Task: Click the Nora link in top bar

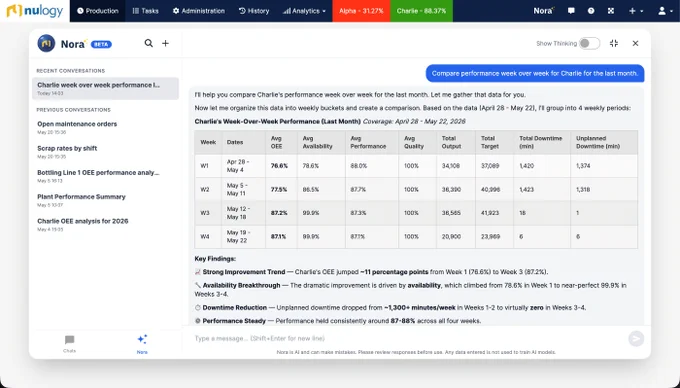Action: (x=543, y=11)
